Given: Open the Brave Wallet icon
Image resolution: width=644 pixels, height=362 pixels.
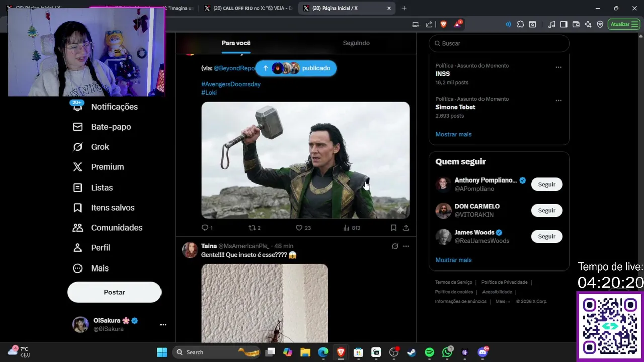Looking at the screenshot, I should coord(576,24).
